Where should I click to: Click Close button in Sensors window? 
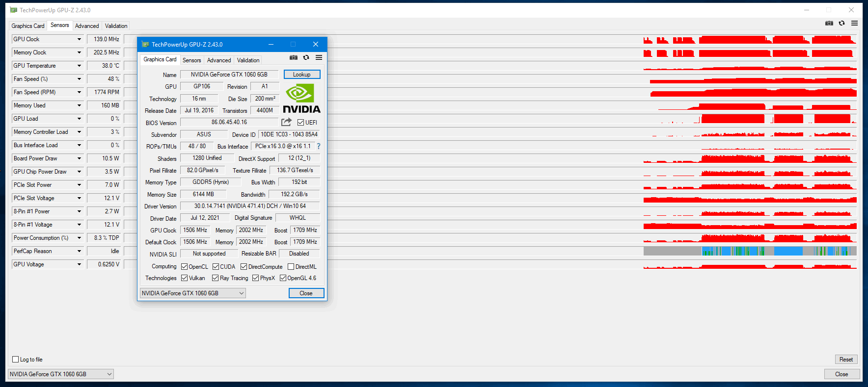[x=841, y=374]
